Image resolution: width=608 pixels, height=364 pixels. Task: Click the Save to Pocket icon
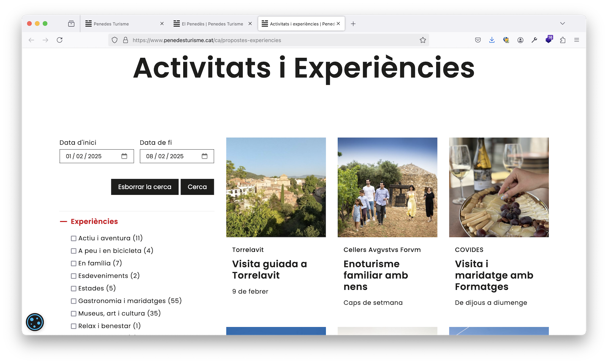tap(478, 40)
